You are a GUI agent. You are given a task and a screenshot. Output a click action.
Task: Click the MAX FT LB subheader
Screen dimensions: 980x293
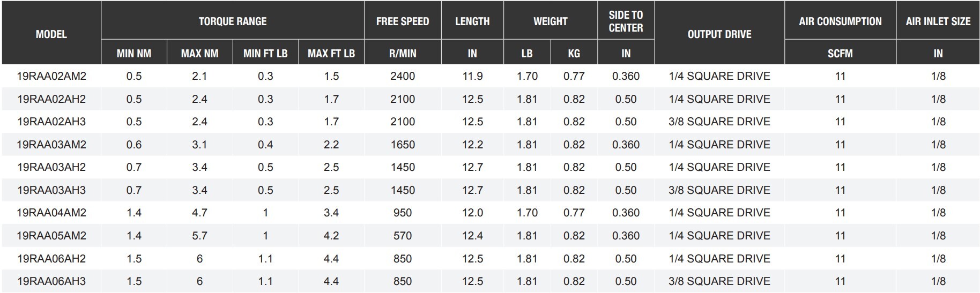(x=331, y=54)
